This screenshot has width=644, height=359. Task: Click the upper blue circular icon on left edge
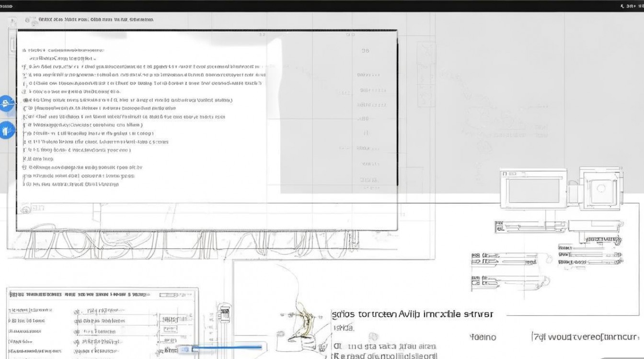pyautogui.click(x=6, y=103)
